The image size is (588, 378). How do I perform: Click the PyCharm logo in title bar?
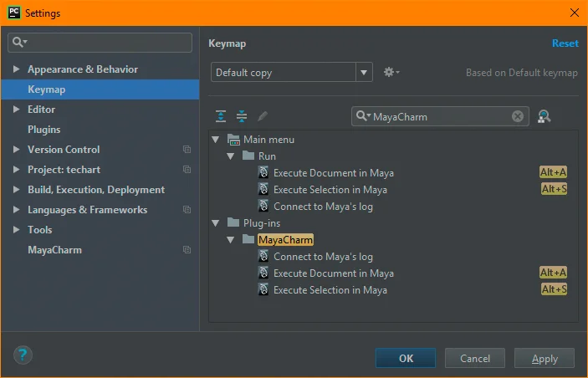(14, 13)
